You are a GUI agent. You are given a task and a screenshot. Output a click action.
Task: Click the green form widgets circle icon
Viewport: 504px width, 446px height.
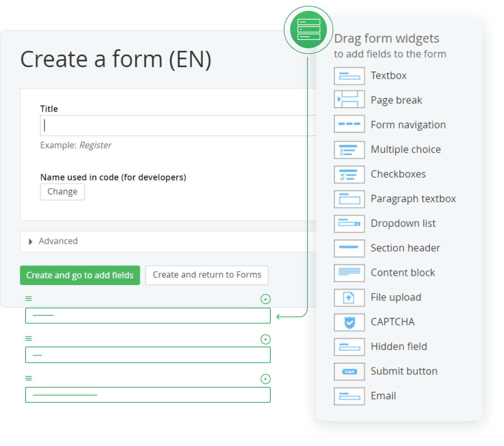tap(309, 30)
